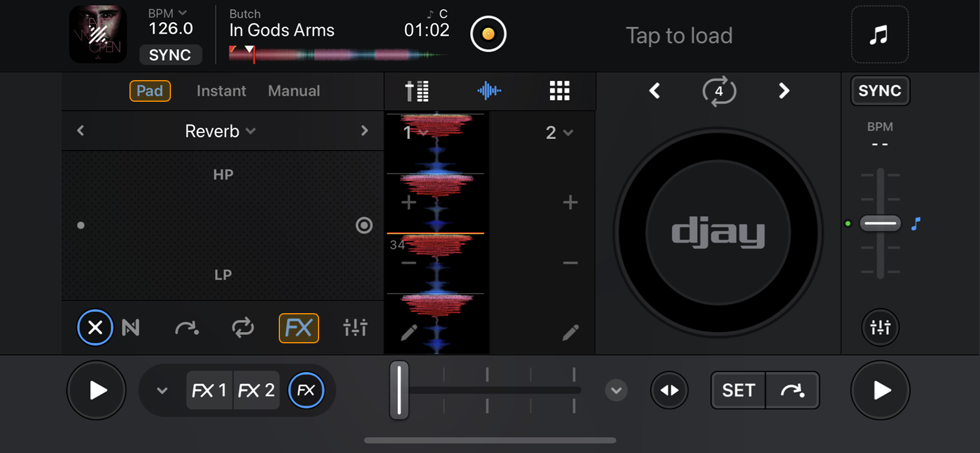The image size is (980, 453).
Task: Switch to the track list view icon
Action: tap(417, 91)
